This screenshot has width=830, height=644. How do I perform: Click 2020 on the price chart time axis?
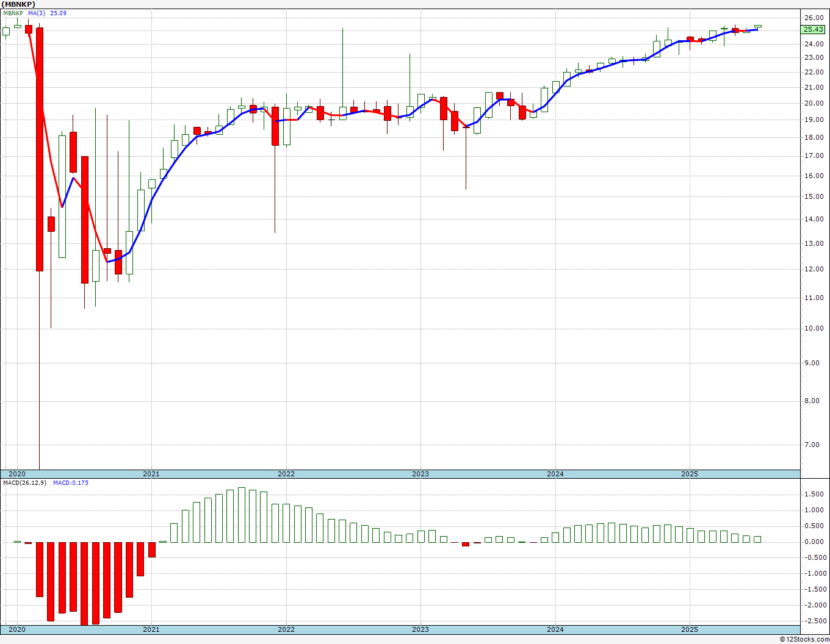16,474
